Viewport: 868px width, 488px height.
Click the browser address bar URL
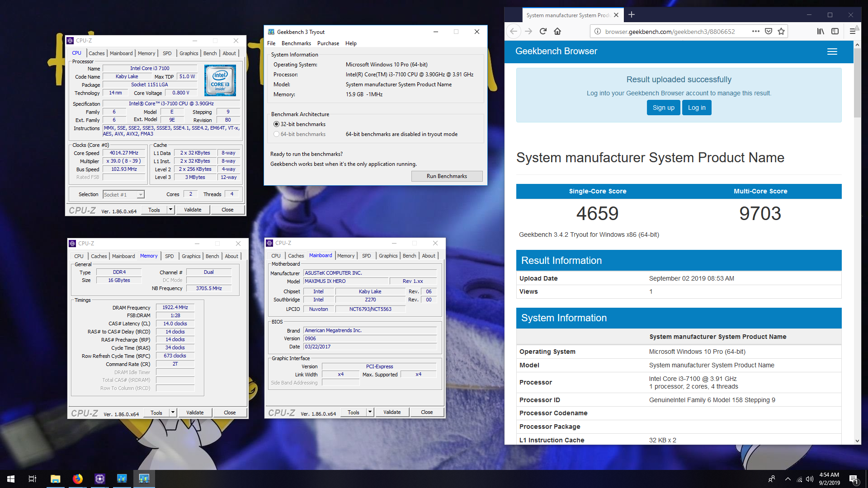(670, 31)
